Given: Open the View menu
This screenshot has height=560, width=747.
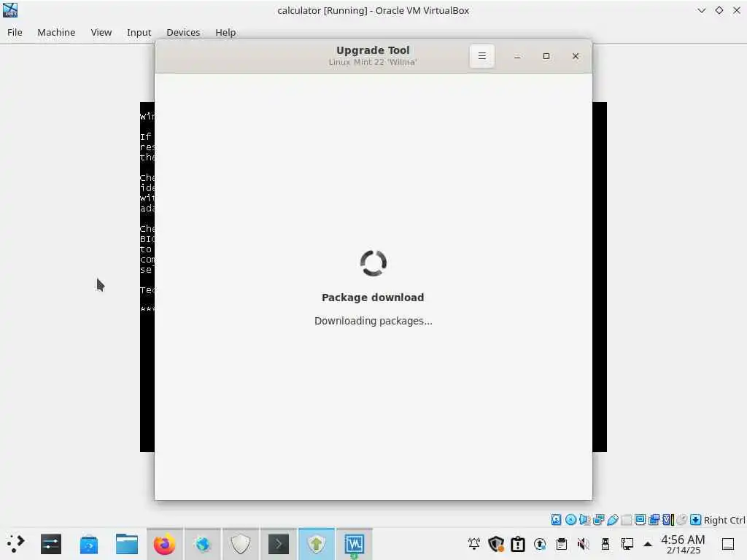Looking at the screenshot, I should click(x=101, y=32).
